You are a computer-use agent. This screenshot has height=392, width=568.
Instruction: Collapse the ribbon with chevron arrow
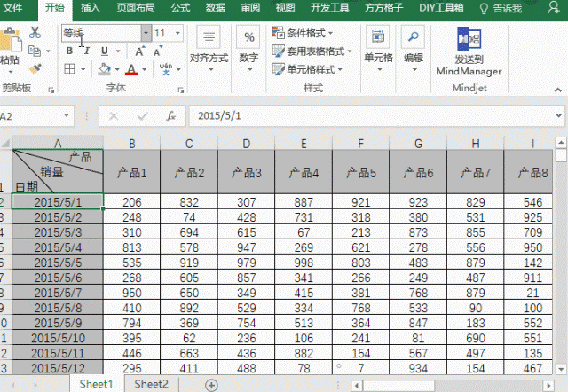558,90
